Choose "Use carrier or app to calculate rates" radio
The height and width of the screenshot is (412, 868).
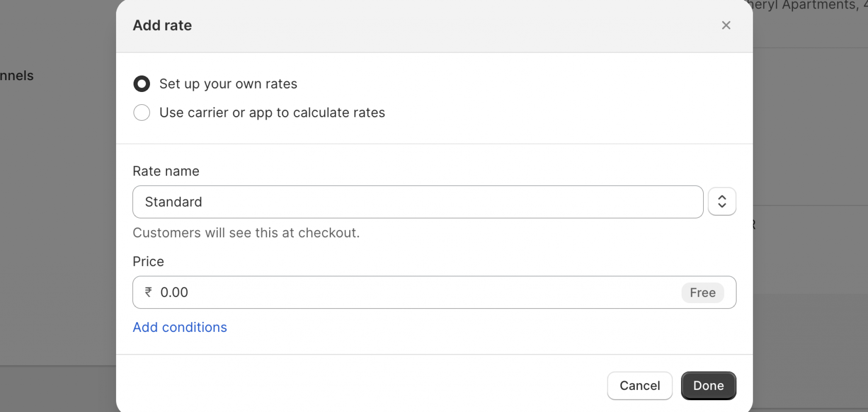click(142, 113)
